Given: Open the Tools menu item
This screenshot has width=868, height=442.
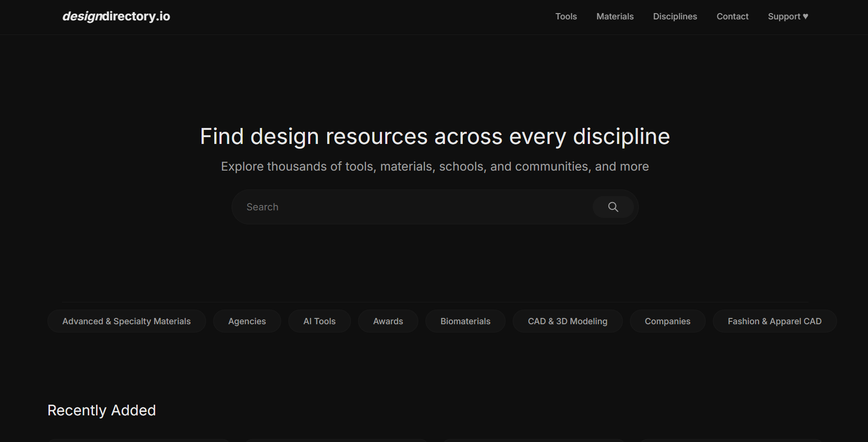Looking at the screenshot, I should coord(566,16).
